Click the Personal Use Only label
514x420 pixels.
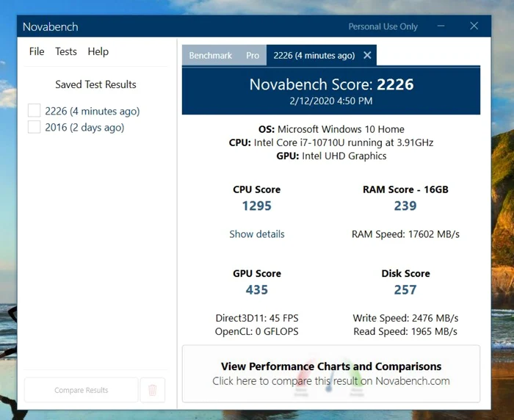(383, 26)
